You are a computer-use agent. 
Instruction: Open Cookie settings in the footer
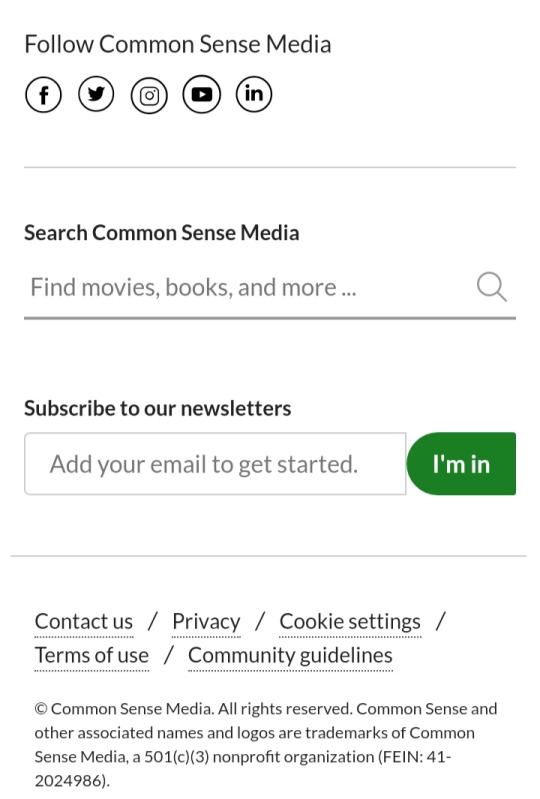tap(350, 622)
